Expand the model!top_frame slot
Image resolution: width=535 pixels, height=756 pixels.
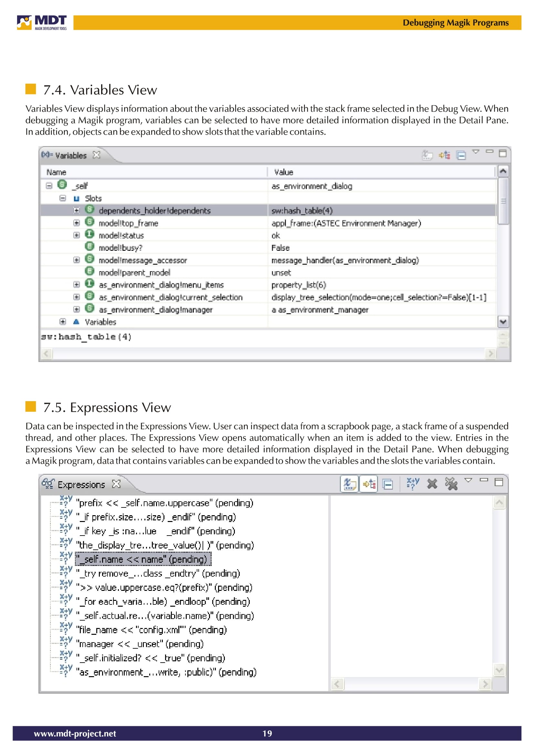coord(77,223)
